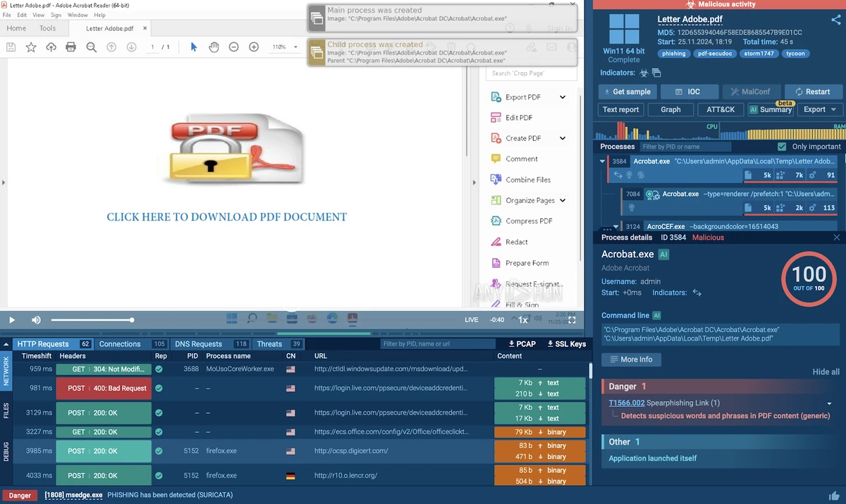Viewport: 846px width, 504px height.
Task: Click the More Info button
Action: 631,359
